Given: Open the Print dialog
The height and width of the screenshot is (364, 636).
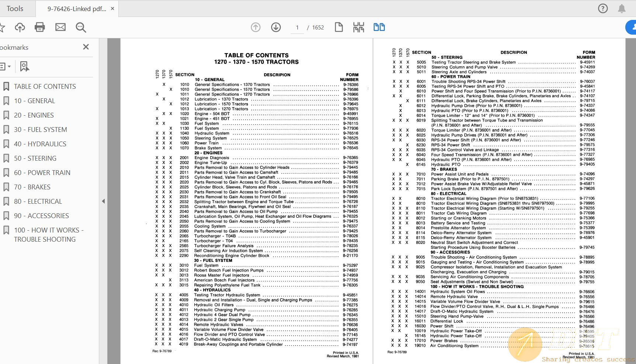Looking at the screenshot, I should [40, 27].
